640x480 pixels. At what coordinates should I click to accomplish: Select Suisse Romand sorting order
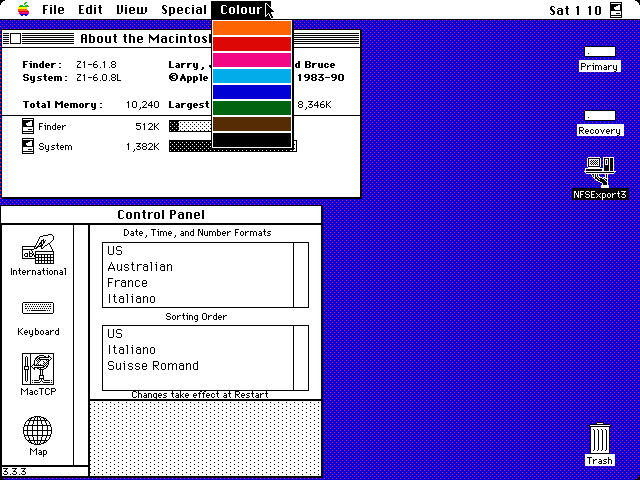198,366
